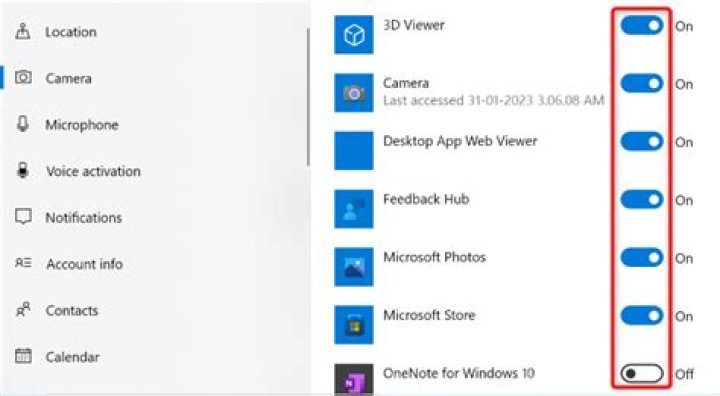The height and width of the screenshot is (396, 720).
Task: Click the Location pin icon in sidebar
Action: tap(22, 31)
